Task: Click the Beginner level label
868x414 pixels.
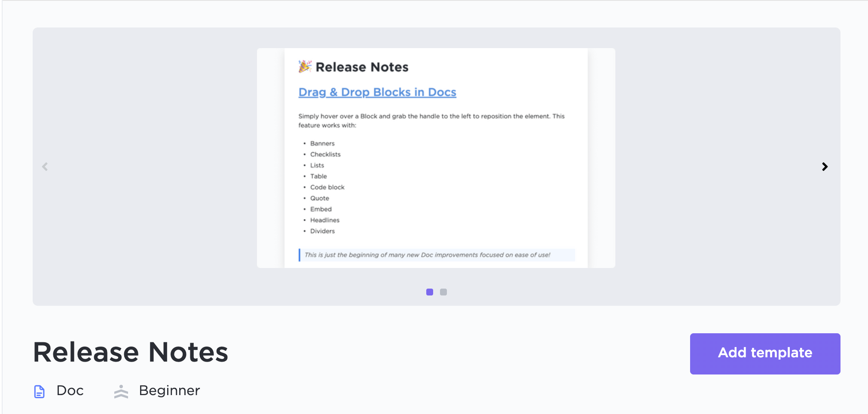Action: 169,390
